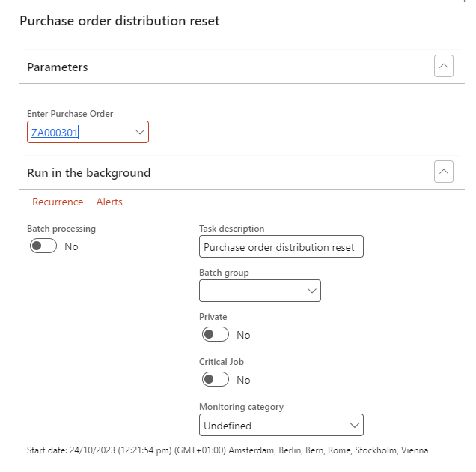Open the Monitoring category dropdown arrow
476x472 pixels.
click(x=354, y=425)
